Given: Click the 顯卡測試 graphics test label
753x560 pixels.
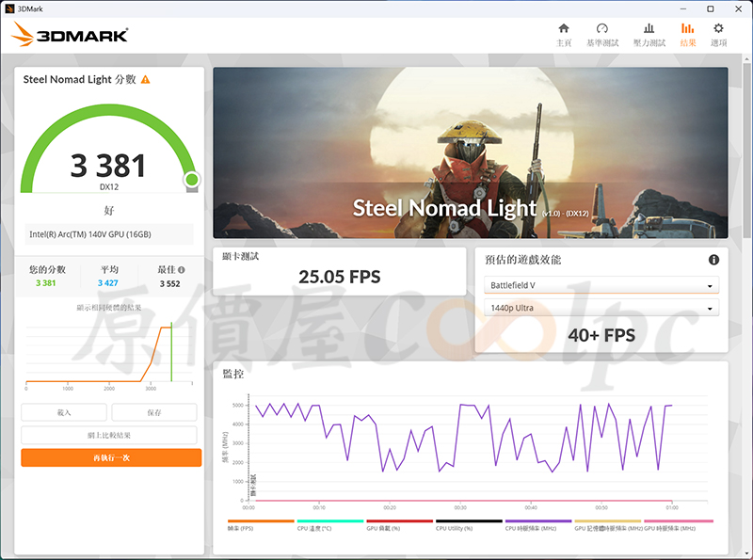Looking at the screenshot, I should click(241, 256).
